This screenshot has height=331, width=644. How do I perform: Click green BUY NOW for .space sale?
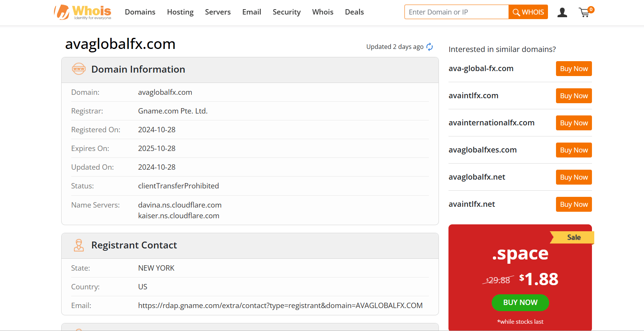(520, 302)
